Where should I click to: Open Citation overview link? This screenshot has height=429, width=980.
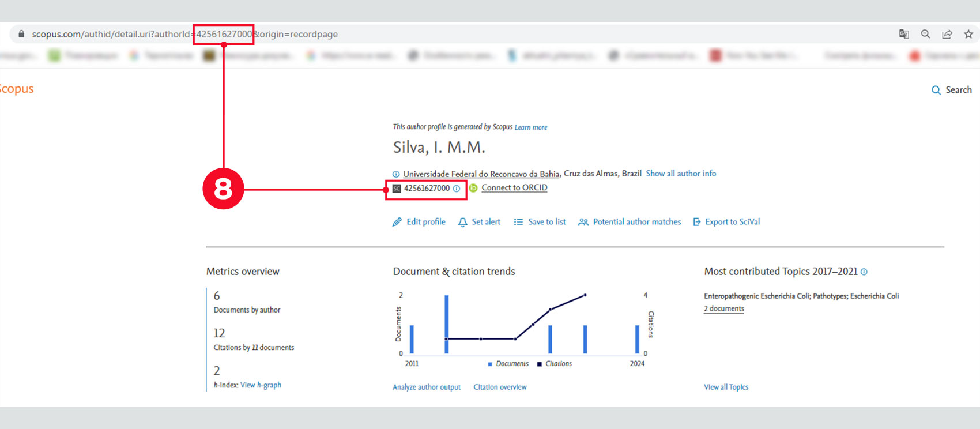point(500,387)
